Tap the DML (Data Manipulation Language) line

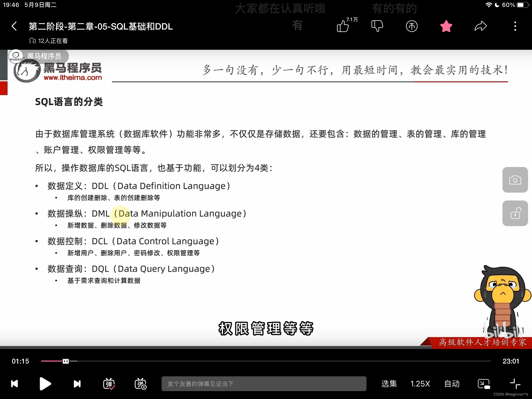(147, 214)
